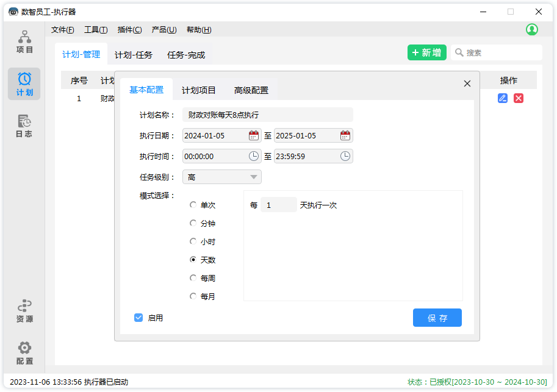Viewport: 557px width, 392px height.
Task: Switch to the 高级配置 tab
Action: point(251,90)
